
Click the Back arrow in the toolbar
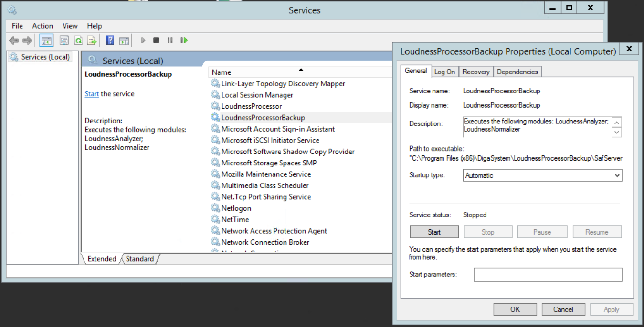14,41
